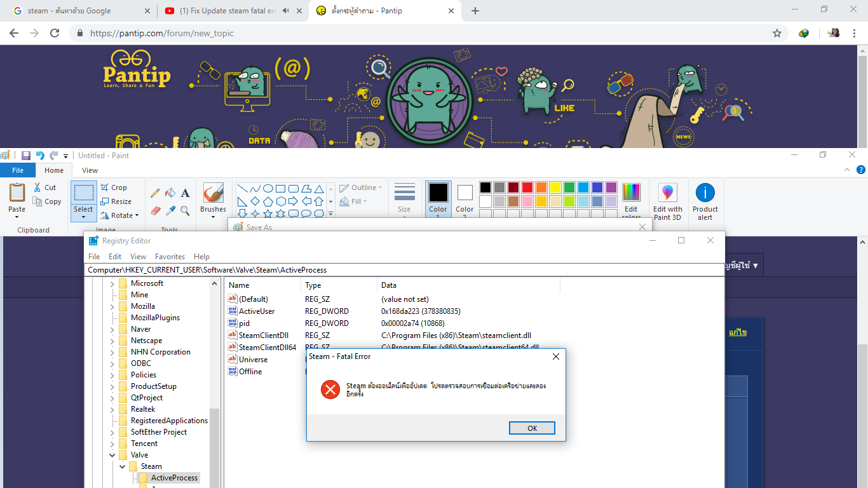
Task: Bookmark this page with the star icon
Action: pyautogui.click(x=776, y=33)
